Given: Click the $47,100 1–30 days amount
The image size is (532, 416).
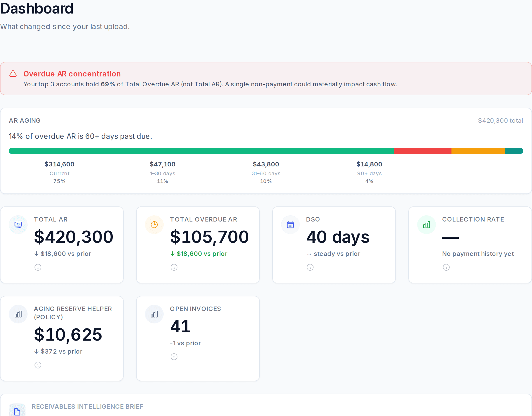Looking at the screenshot, I should pyautogui.click(x=163, y=164).
